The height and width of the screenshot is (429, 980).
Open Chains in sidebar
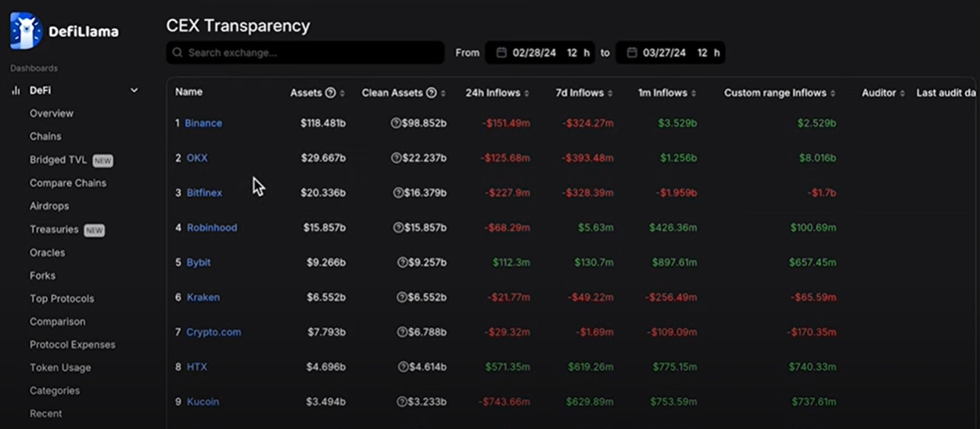tap(45, 136)
